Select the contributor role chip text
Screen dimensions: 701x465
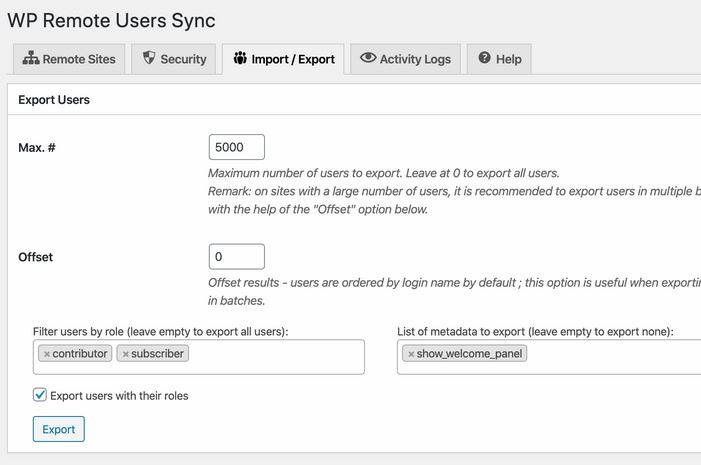[80, 354]
